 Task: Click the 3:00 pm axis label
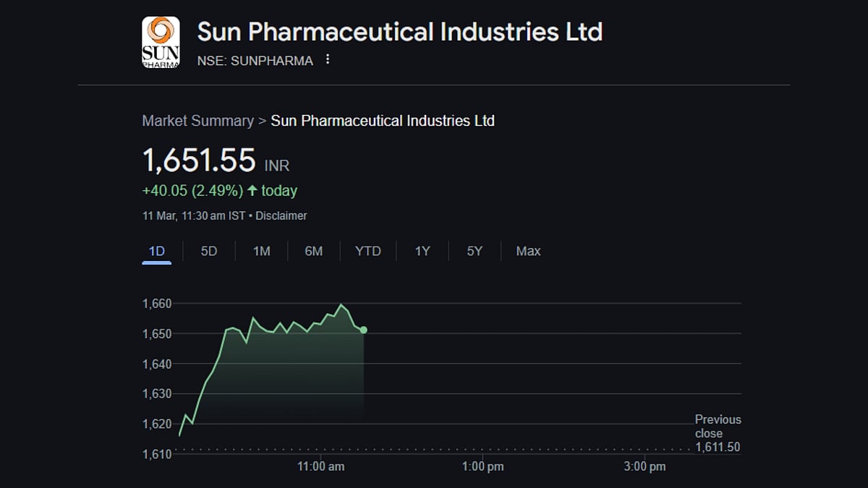(644, 466)
